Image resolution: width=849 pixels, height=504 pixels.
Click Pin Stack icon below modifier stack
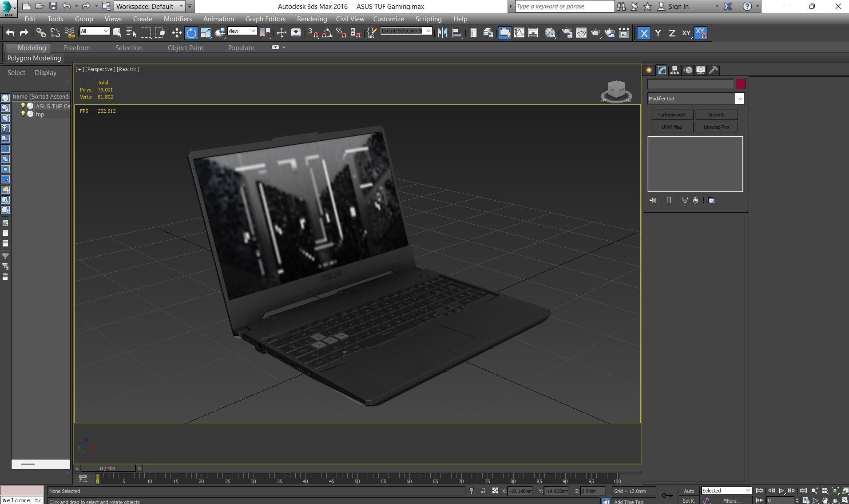pos(653,200)
